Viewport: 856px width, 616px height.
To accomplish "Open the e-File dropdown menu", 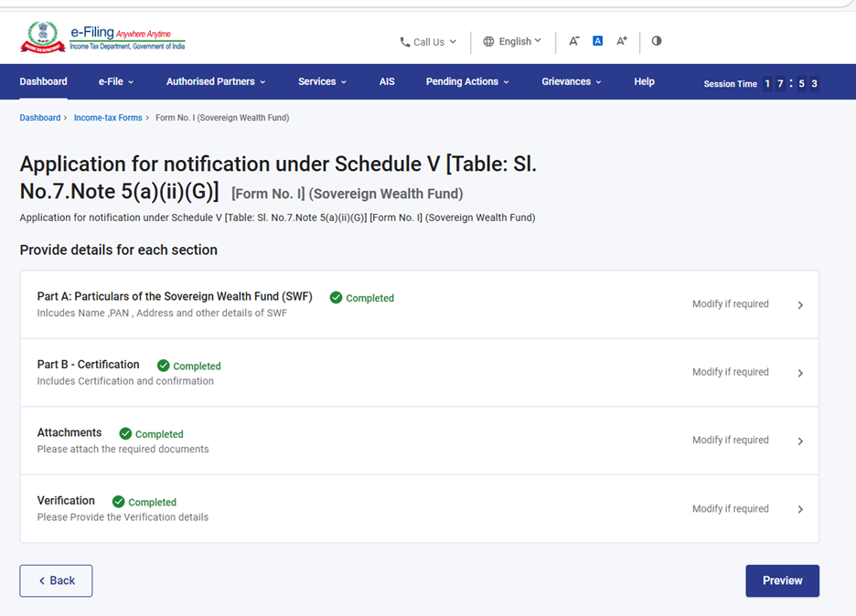I will tap(116, 81).
